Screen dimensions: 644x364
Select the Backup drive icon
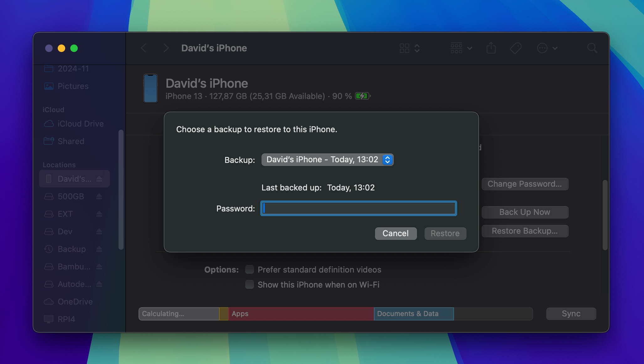(x=48, y=249)
